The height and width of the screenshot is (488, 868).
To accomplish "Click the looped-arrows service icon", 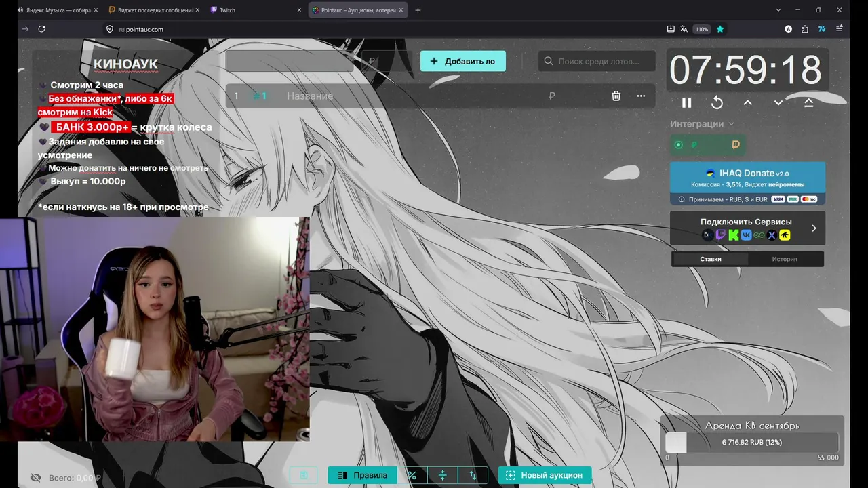I will [x=759, y=235].
